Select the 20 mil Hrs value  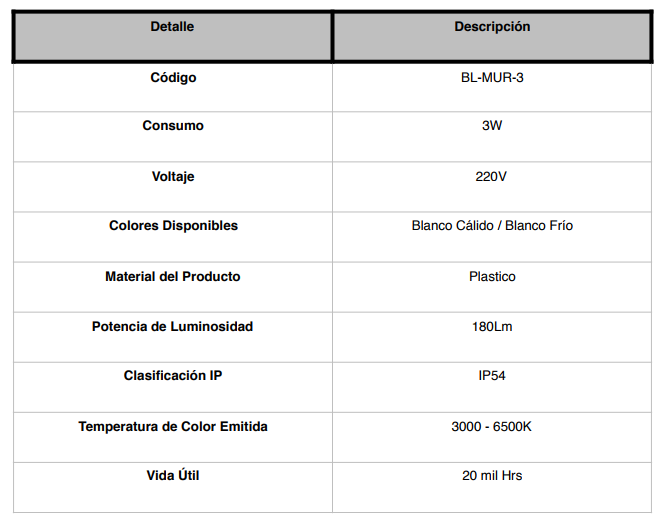coord(492,476)
